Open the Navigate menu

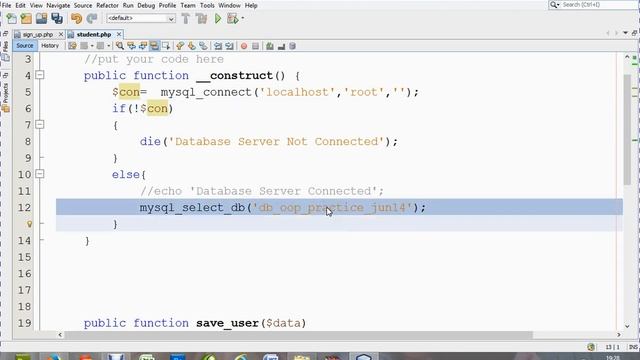58,6
